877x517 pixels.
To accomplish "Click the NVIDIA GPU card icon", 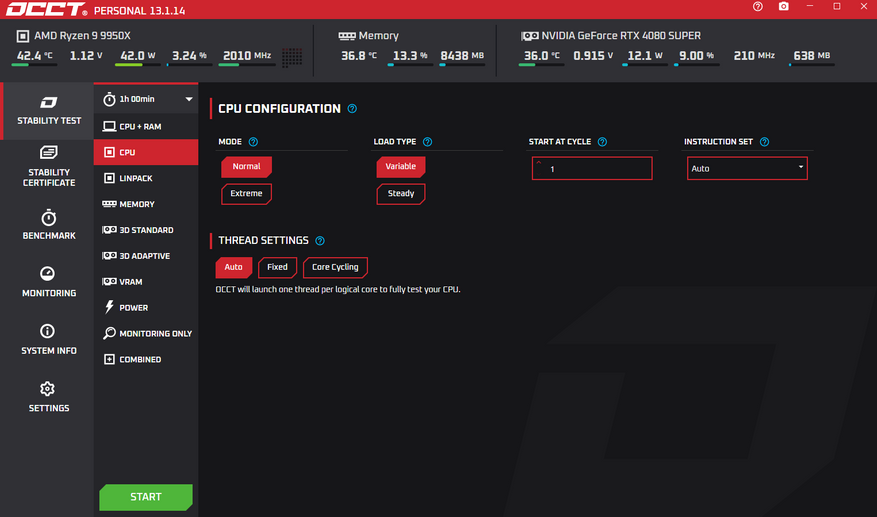I will point(529,36).
